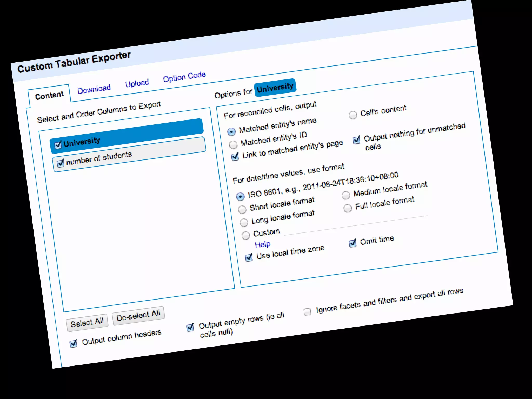
Task: Choose Cell's content radio option
Action: tap(353, 115)
